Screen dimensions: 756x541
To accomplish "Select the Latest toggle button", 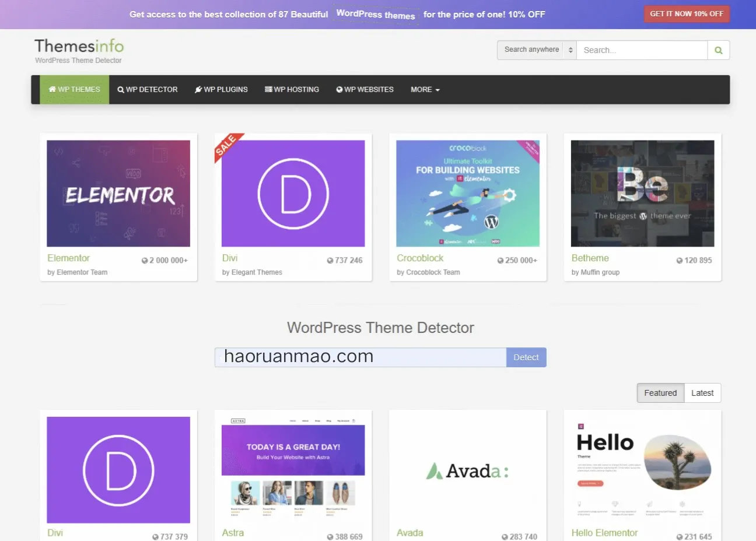I will (x=702, y=393).
